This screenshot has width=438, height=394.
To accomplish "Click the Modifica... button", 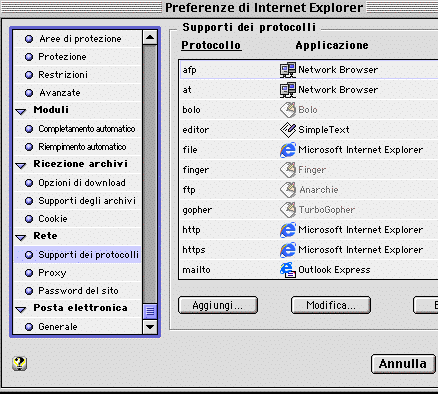I will pyautogui.click(x=331, y=305).
